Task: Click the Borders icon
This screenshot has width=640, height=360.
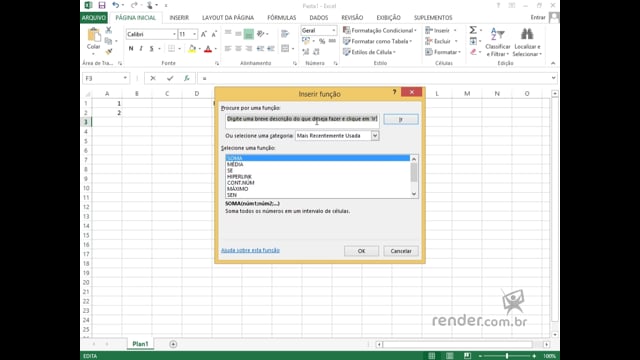Action: pyautogui.click(x=171, y=49)
